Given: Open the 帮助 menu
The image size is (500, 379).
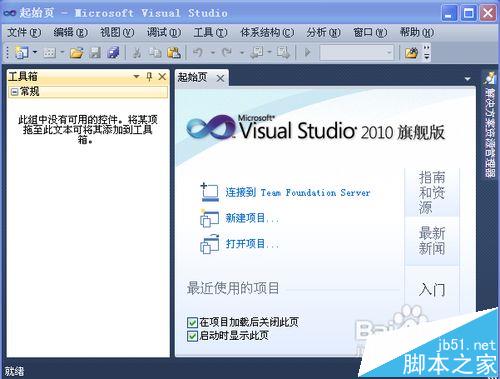Looking at the screenshot, I should (x=417, y=32).
